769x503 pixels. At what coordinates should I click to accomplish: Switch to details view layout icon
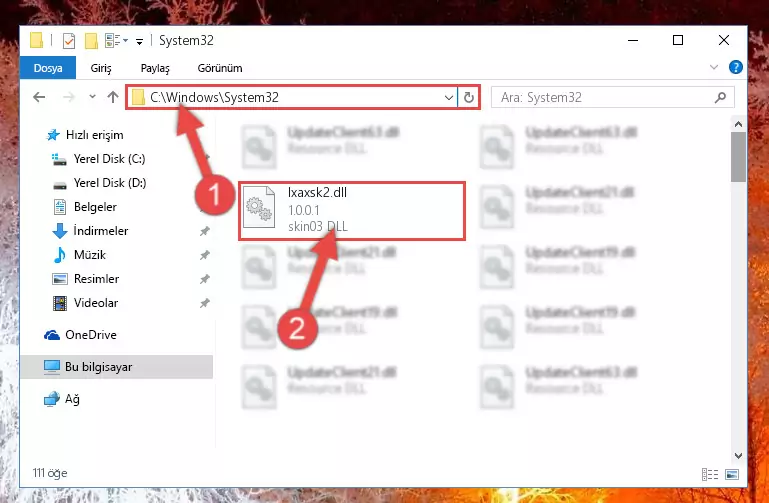click(710, 474)
